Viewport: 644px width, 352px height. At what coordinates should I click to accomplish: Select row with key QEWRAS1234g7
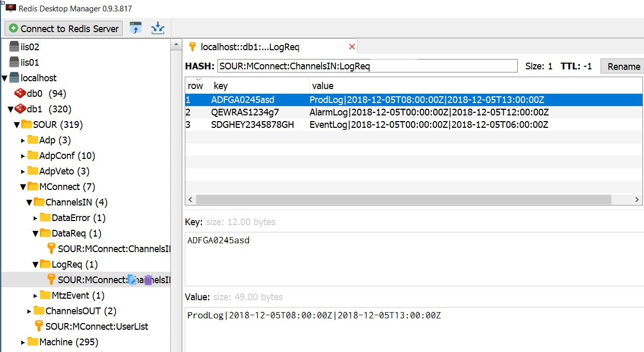pos(414,112)
